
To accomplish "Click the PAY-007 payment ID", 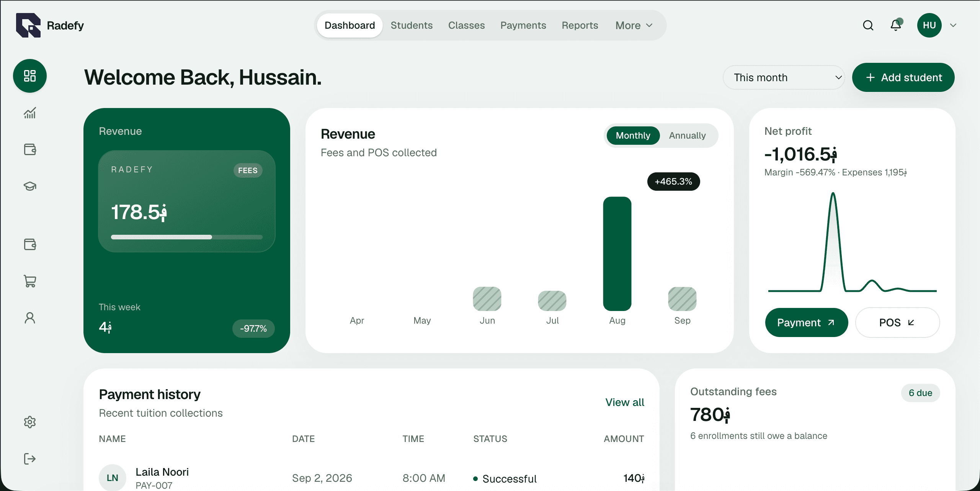I will tap(154, 486).
